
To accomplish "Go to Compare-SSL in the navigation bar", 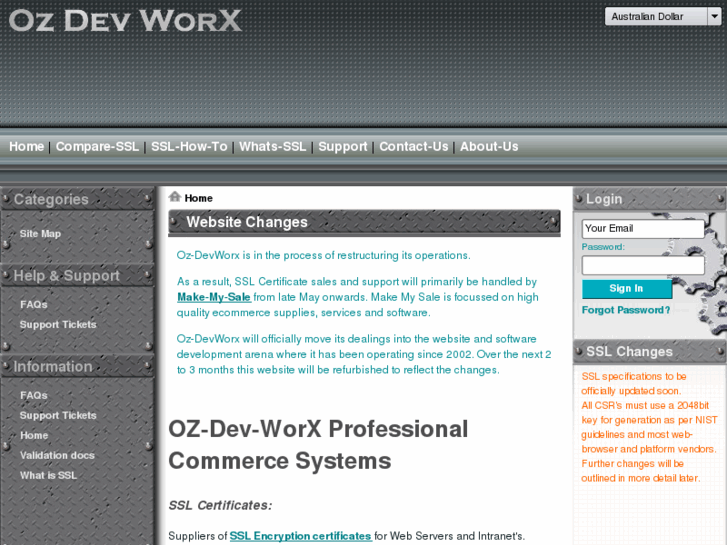I will click(97, 147).
